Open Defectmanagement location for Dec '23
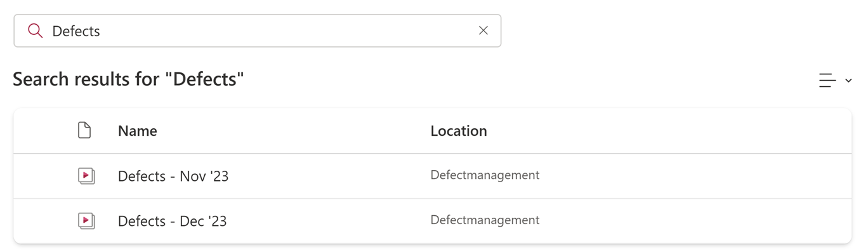 pyautogui.click(x=485, y=220)
